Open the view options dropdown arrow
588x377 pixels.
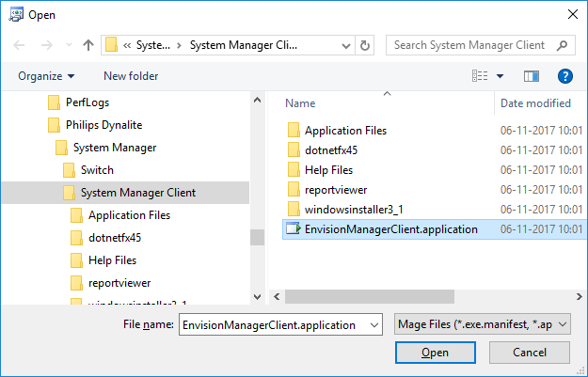coord(500,76)
